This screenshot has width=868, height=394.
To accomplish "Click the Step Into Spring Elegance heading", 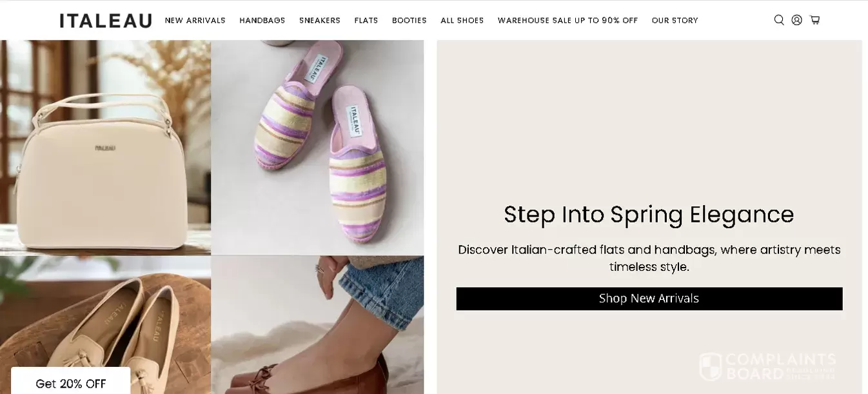I will 649,214.
